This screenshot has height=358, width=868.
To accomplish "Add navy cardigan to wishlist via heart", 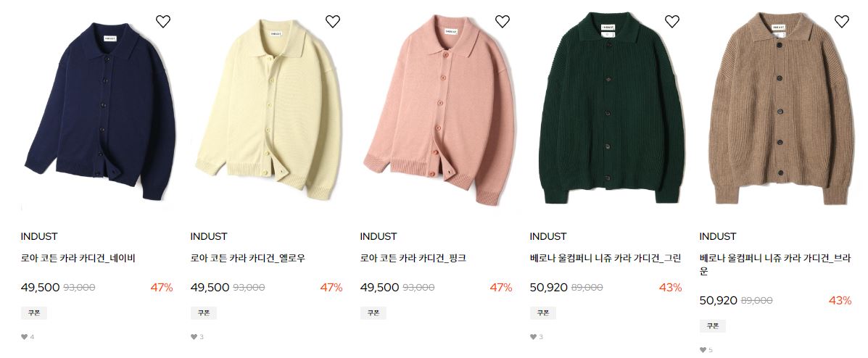I will coord(162,22).
